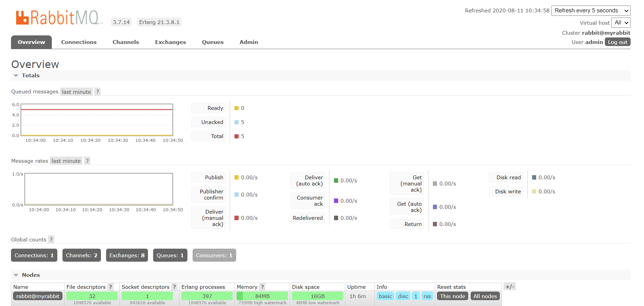644x306 pixels.
Task: Click the Channels: 2 count button
Action: tap(82, 255)
